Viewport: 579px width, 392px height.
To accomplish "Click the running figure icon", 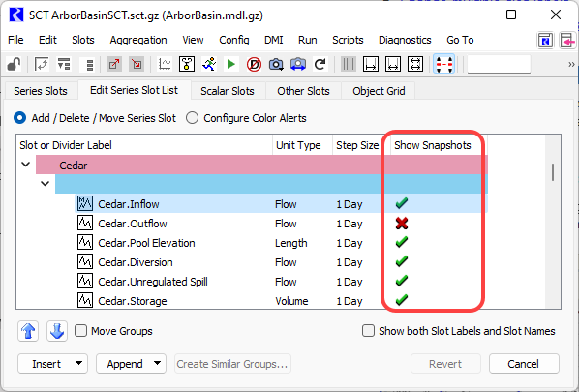I will [x=209, y=64].
